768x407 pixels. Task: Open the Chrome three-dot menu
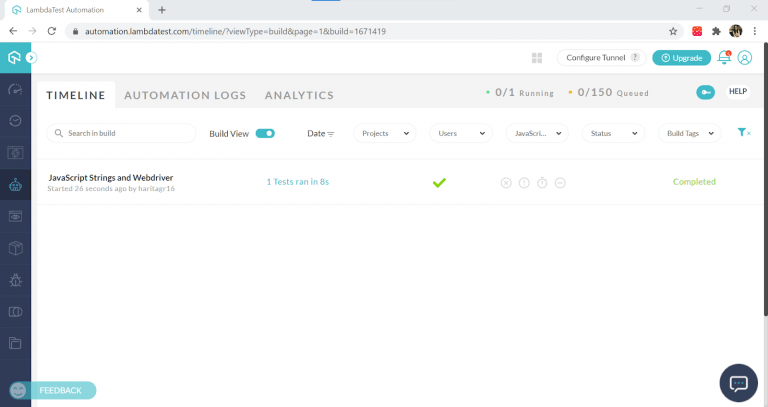click(755, 31)
